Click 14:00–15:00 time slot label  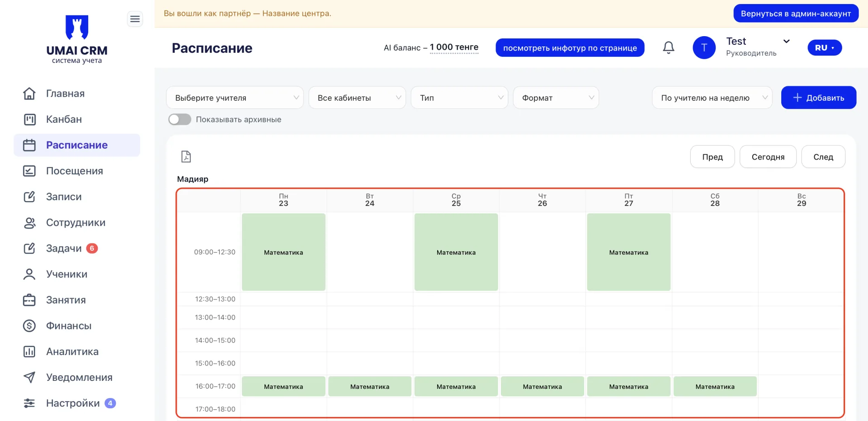pyautogui.click(x=215, y=340)
